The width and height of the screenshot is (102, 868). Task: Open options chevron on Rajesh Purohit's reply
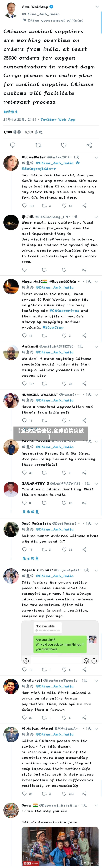tap(96, 570)
